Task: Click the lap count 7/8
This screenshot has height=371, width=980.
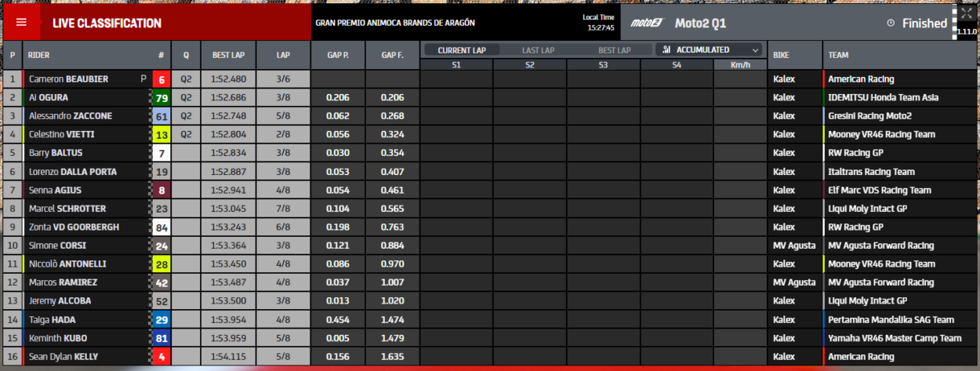Action: click(283, 209)
